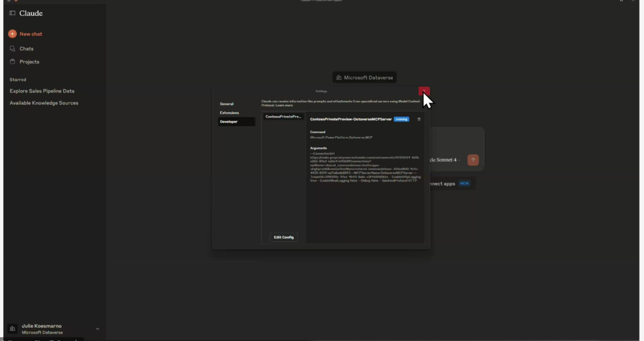Collapse the sidebar using the panel icon
Image resolution: width=644 pixels, height=341 pixels.
click(x=13, y=13)
